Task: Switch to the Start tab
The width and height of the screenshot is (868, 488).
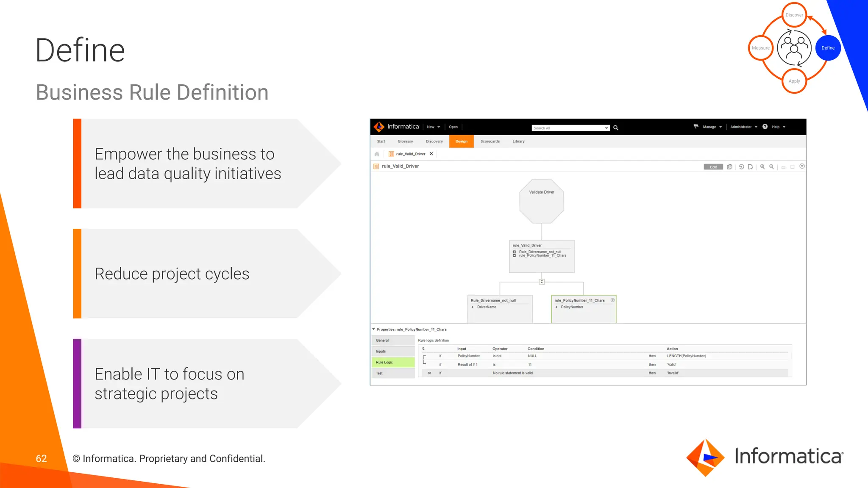Action: pos(381,141)
